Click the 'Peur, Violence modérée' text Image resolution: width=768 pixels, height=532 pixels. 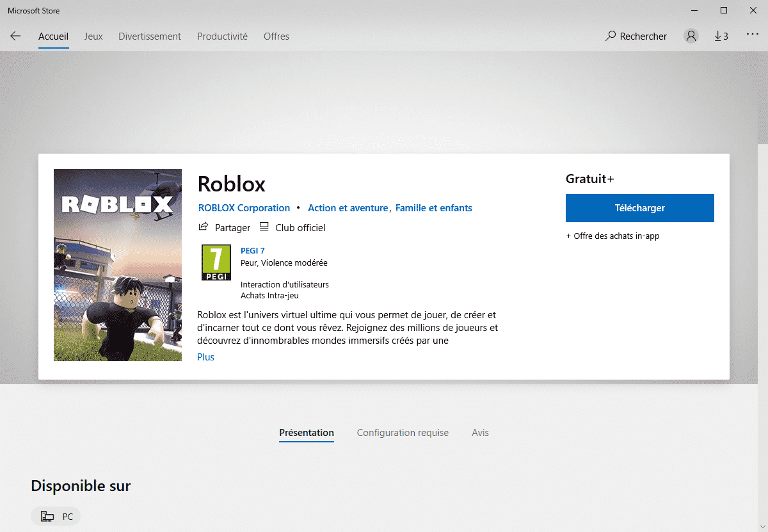pyautogui.click(x=284, y=263)
